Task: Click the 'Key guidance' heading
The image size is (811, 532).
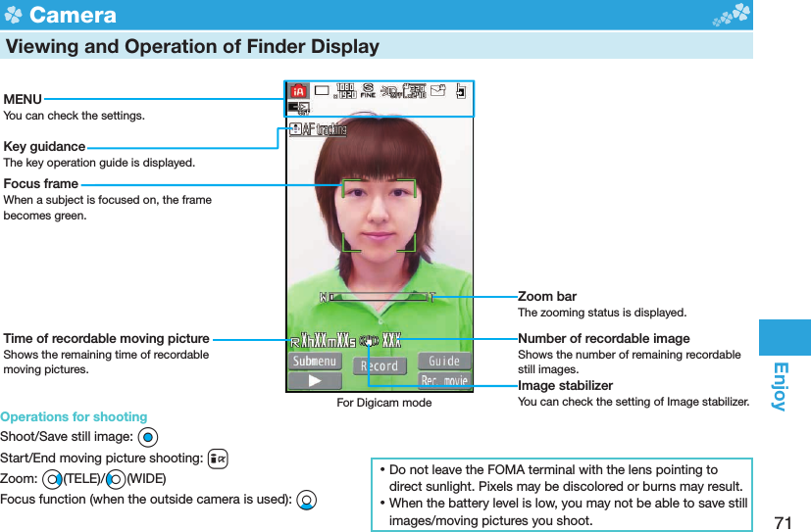Action: [44, 147]
